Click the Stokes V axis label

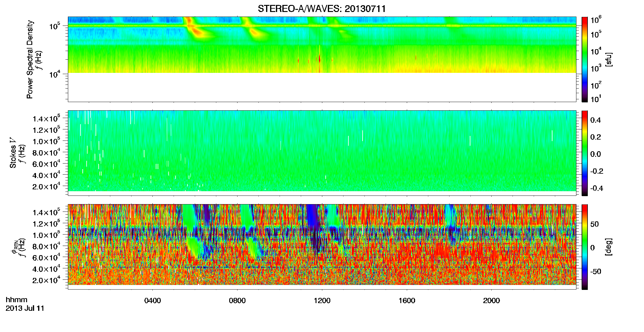tap(13, 152)
